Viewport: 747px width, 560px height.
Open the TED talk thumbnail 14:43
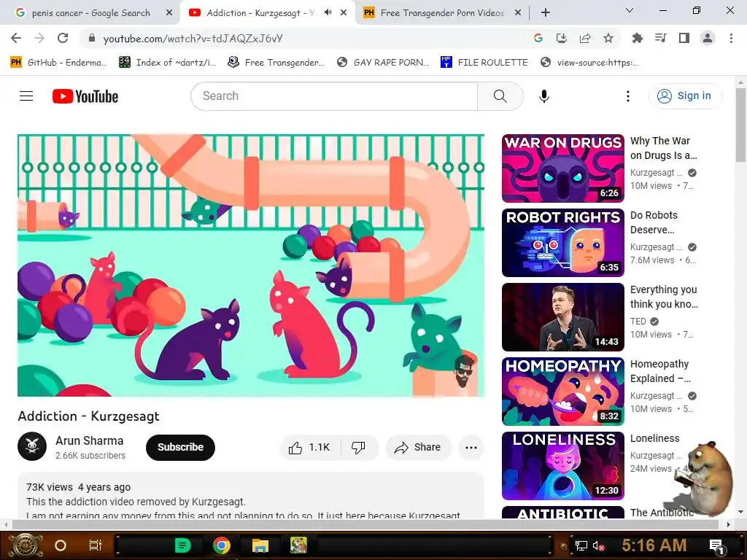(x=562, y=316)
